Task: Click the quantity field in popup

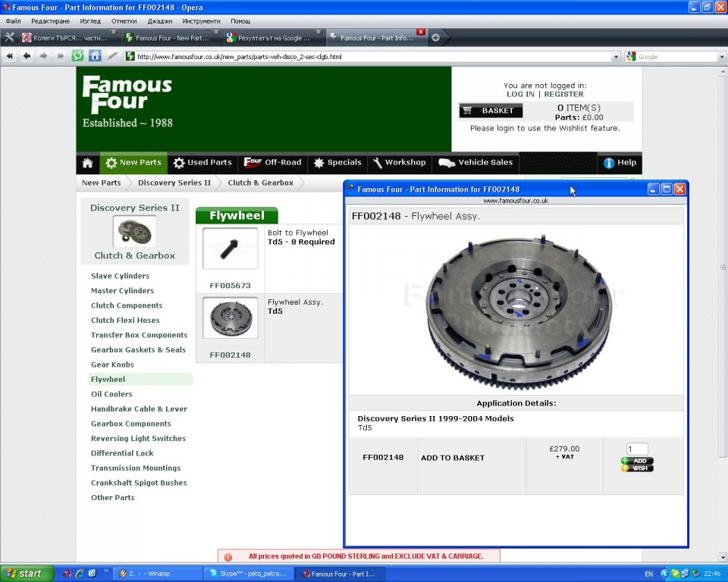Action: pos(637,449)
